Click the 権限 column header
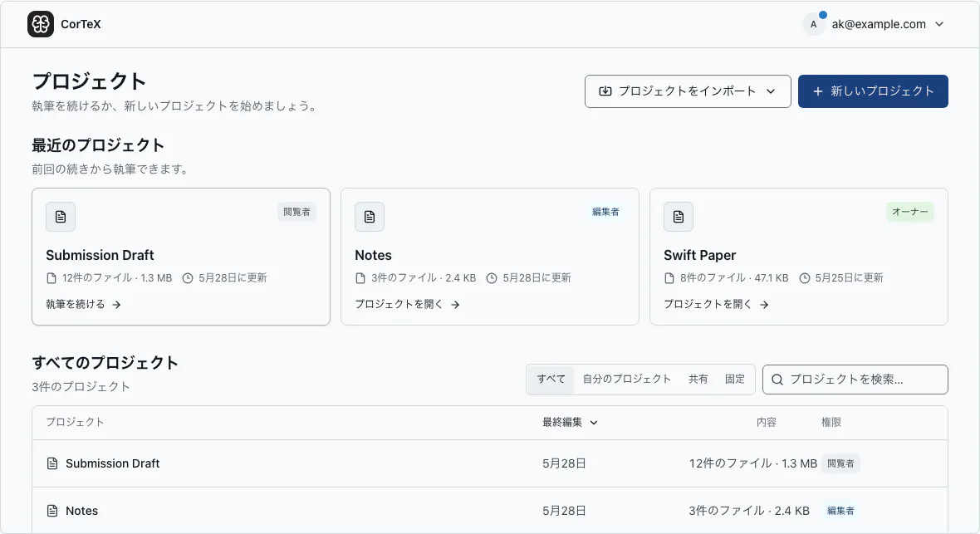This screenshot has height=534, width=980. 831,423
